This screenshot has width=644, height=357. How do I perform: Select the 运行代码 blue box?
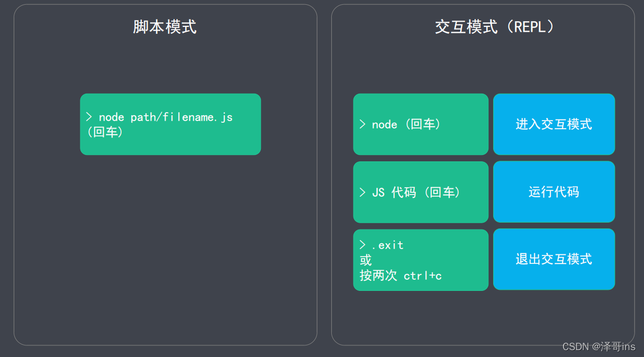554,192
